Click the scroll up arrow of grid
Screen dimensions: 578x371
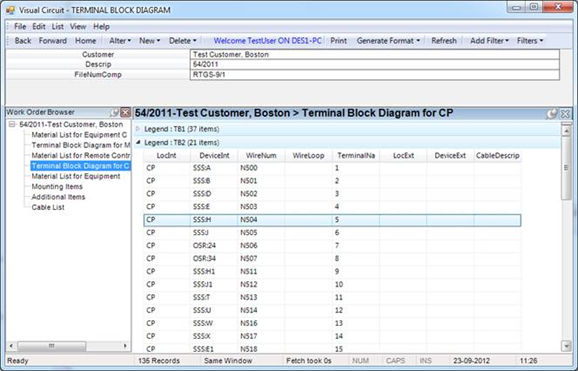tap(566, 131)
